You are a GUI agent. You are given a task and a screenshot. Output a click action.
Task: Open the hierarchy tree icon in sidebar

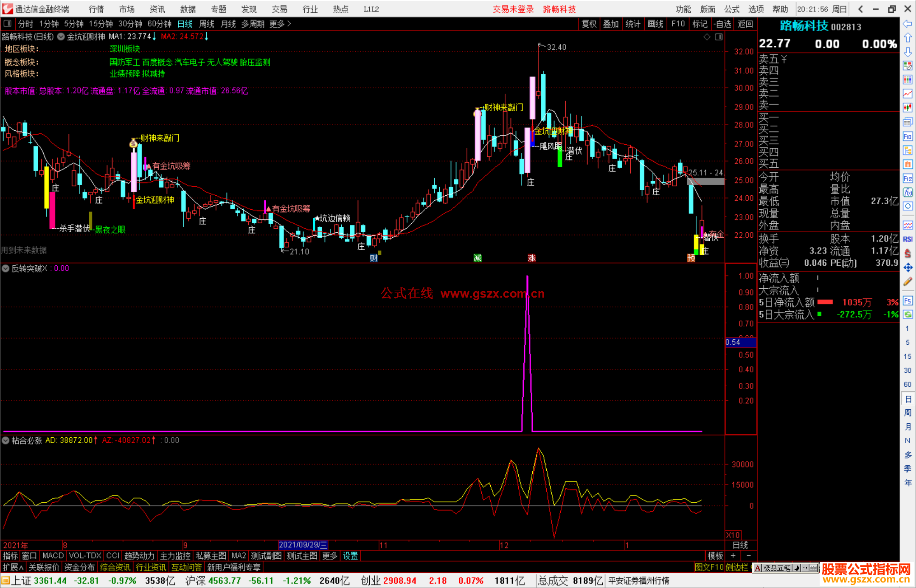908,150
